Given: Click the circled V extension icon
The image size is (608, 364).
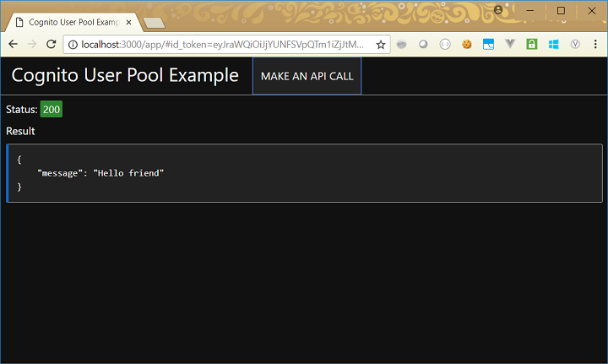Looking at the screenshot, I should click(575, 44).
